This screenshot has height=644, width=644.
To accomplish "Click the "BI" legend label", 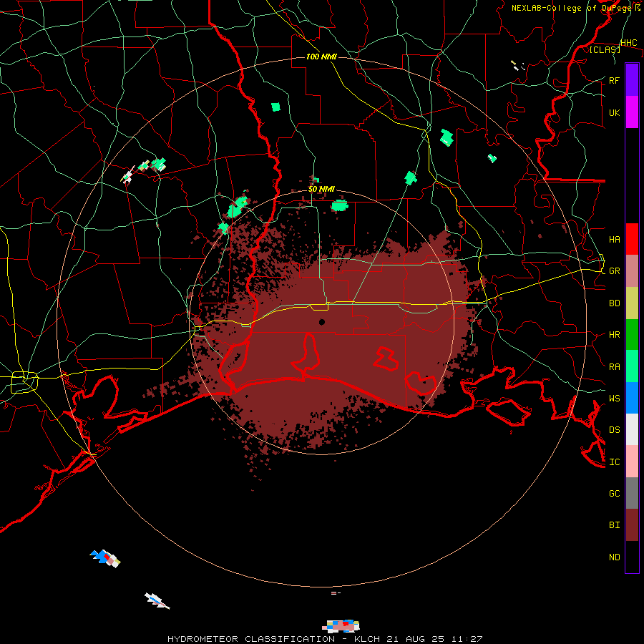I will click(614, 525).
